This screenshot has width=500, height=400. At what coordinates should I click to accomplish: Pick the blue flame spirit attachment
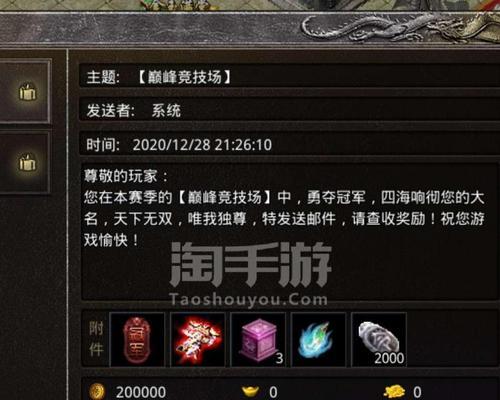pos(319,340)
